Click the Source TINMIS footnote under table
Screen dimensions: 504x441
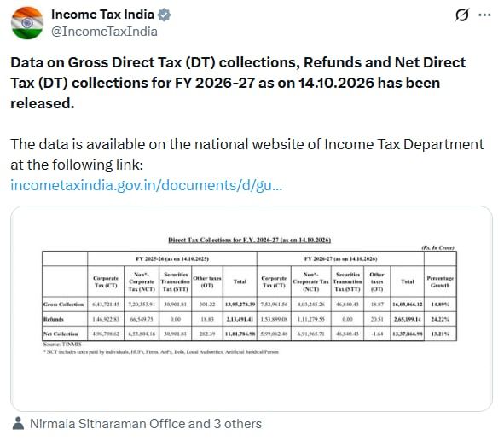pos(62,345)
